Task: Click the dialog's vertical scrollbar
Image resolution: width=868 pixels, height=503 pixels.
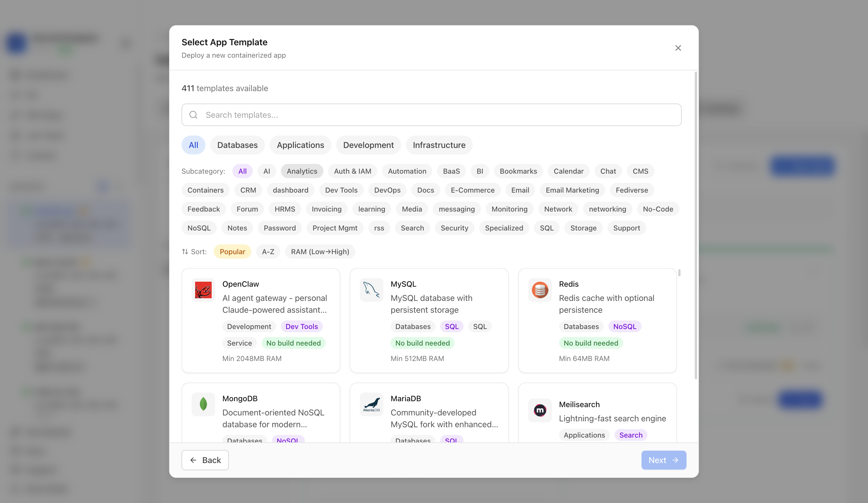Action: point(696,226)
